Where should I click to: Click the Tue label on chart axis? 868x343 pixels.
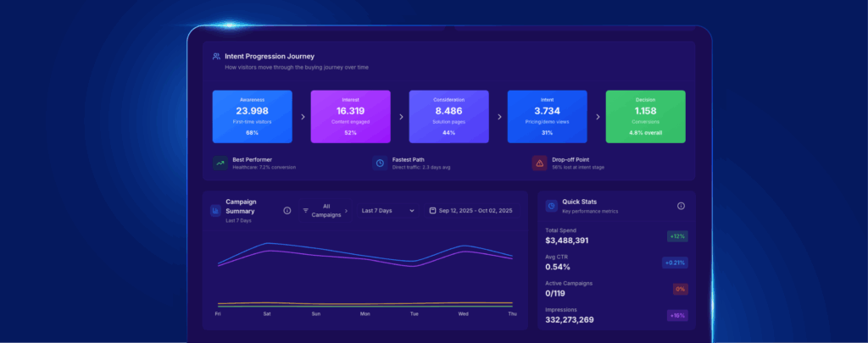(x=414, y=314)
